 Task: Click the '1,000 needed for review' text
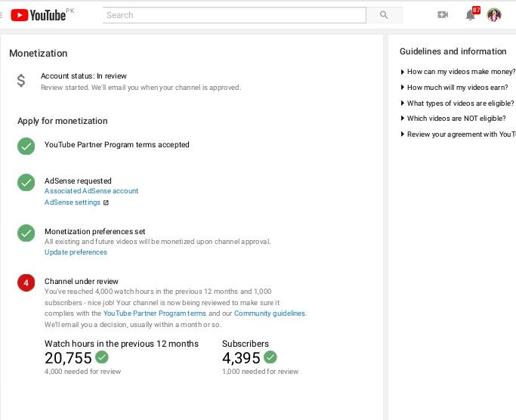pos(261,372)
